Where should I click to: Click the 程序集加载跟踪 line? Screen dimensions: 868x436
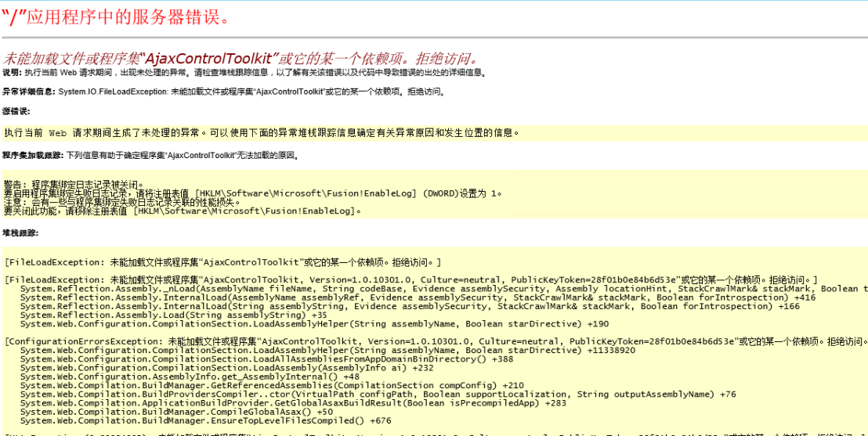point(152,155)
